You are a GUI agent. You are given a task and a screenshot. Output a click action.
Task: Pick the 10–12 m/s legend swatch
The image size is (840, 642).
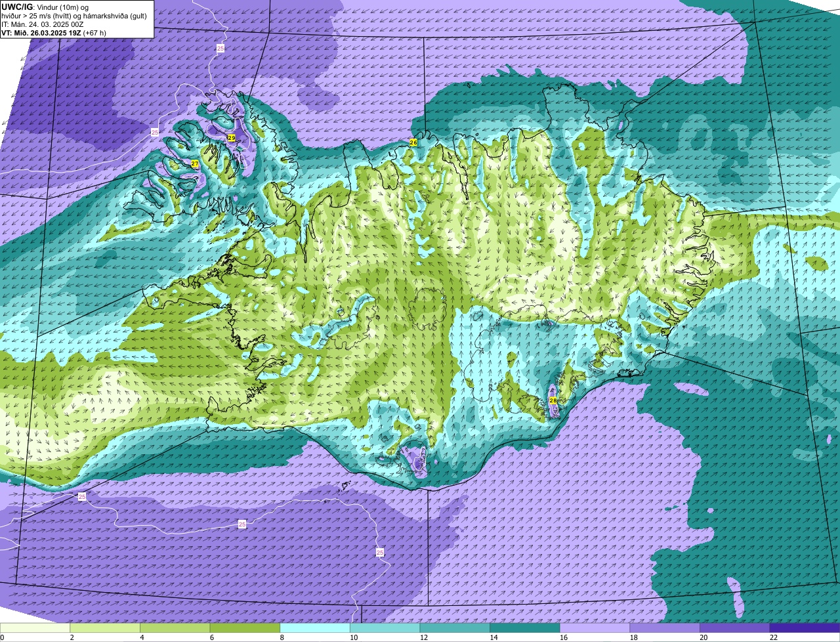[385, 628]
